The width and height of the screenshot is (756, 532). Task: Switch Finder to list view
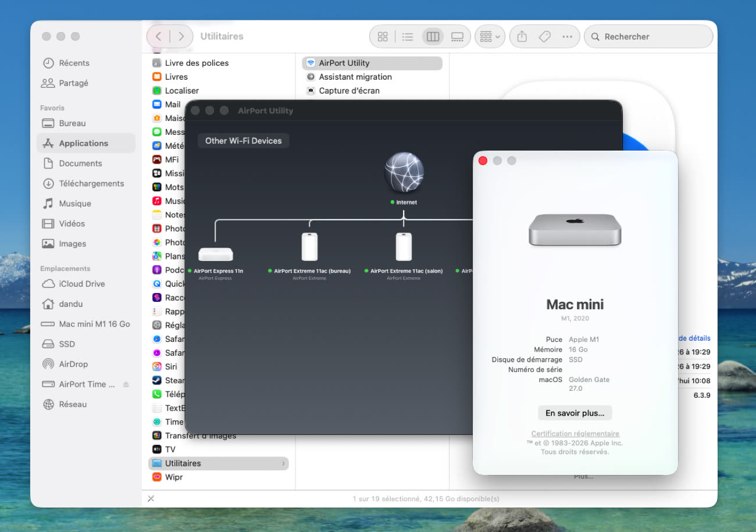click(408, 37)
